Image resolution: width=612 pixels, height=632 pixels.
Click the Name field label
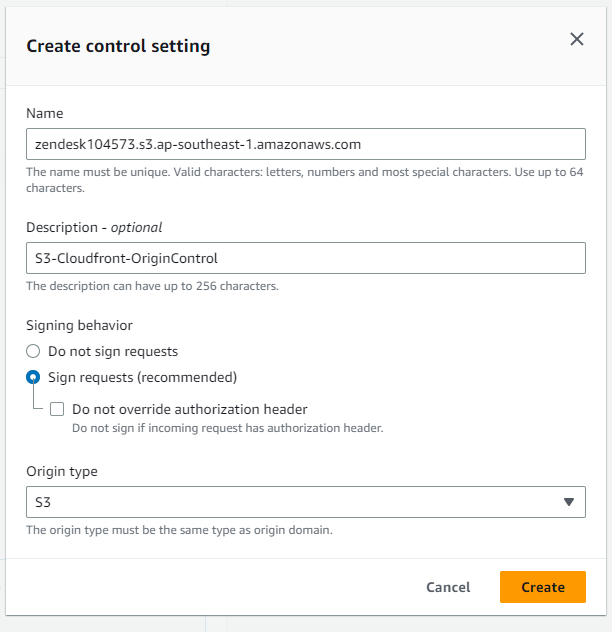coord(44,114)
